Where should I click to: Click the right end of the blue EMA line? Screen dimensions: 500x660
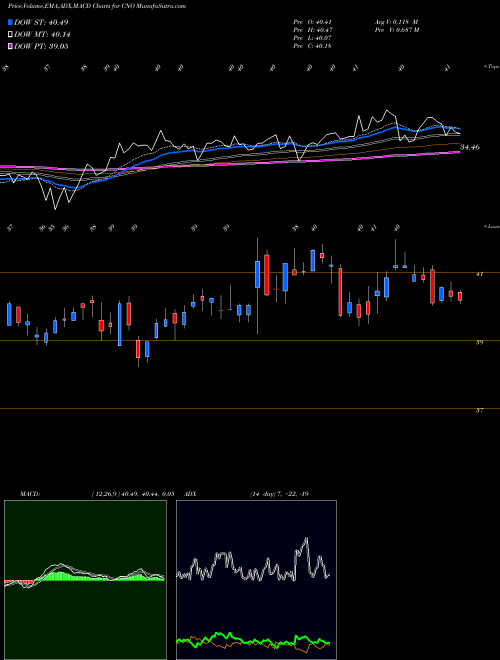click(x=459, y=128)
